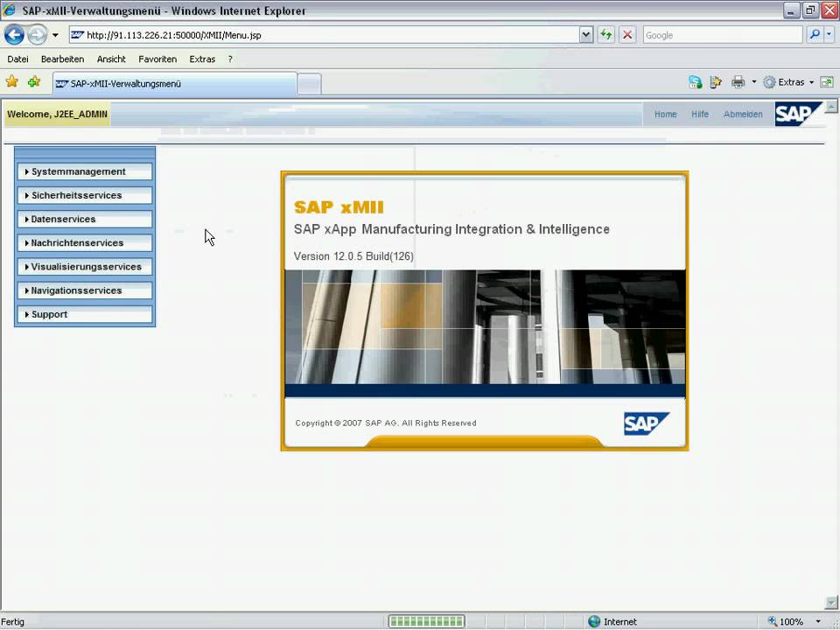The image size is (840, 630).
Task: Click the splash building image
Action: [485, 326]
